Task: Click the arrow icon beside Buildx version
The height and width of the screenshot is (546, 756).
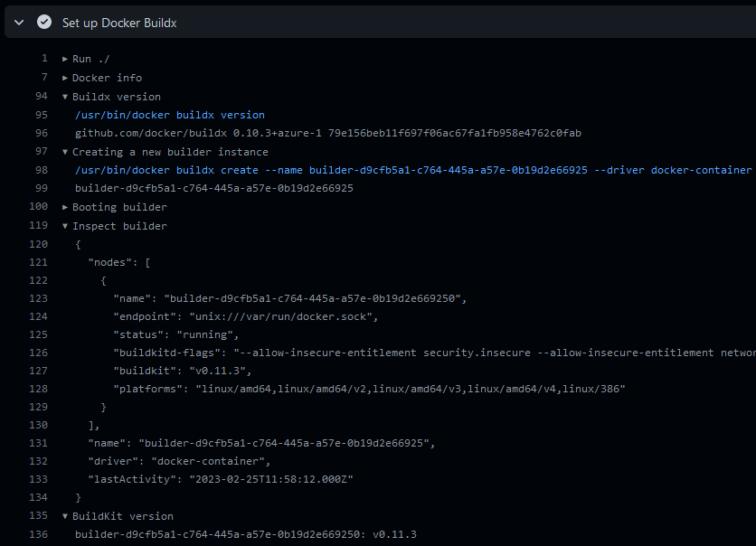Action: [x=63, y=96]
